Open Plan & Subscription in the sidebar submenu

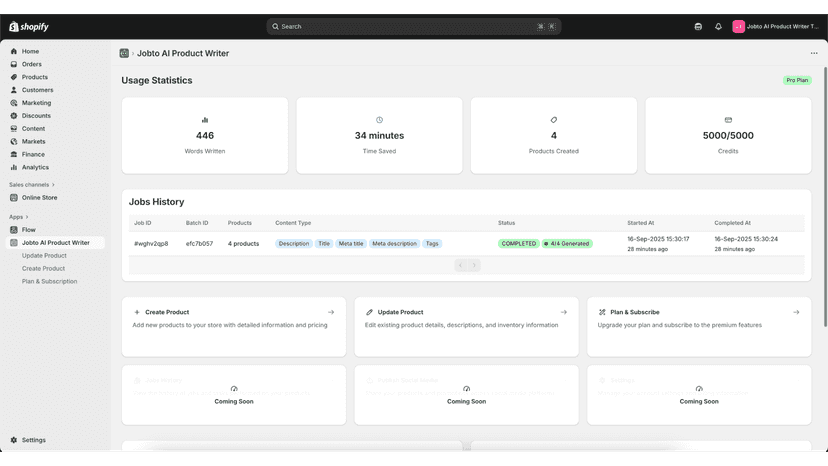point(50,282)
